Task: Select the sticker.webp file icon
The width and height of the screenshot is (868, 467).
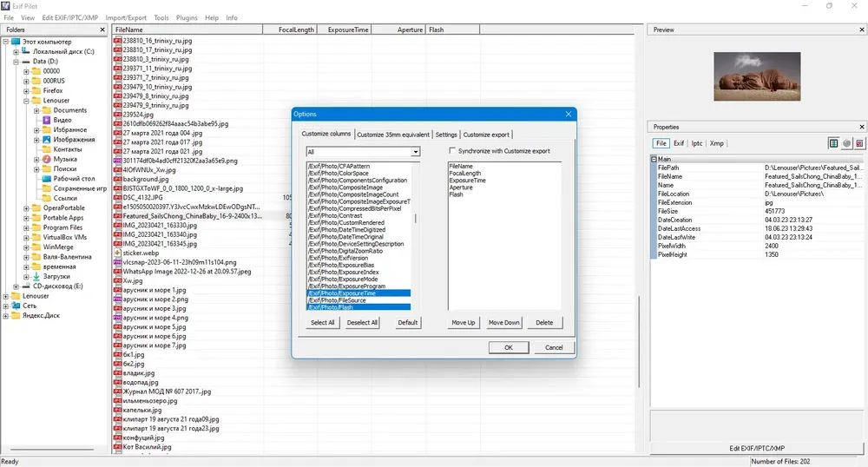Action: pyautogui.click(x=117, y=253)
